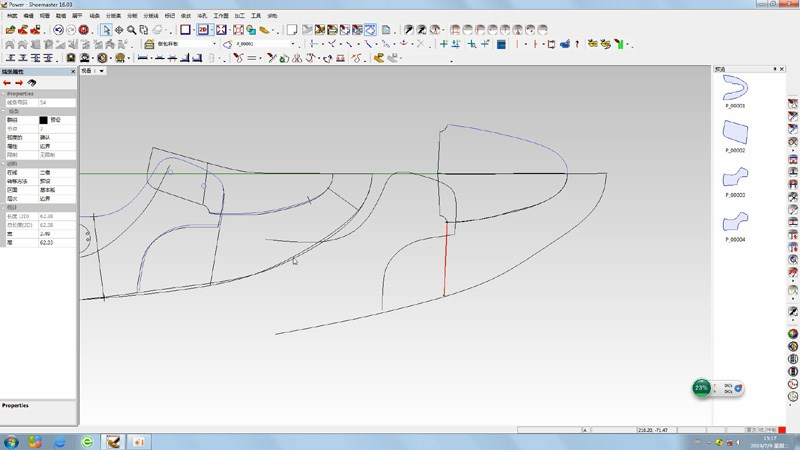Click the green 23% indicator badge
Image resolution: width=800 pixels, height=450 pixels.
coord(702,387)
